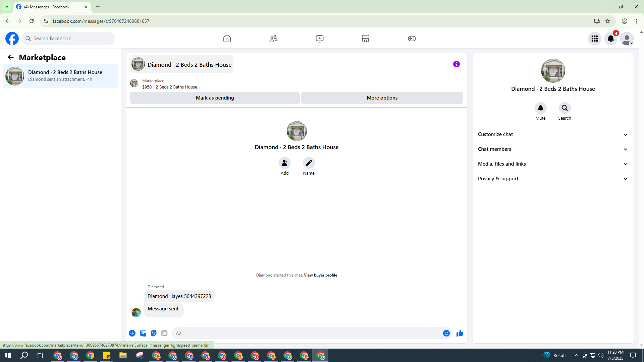Toggle the purple conversation info icon
Screen dimensions: 644x362
(456, 64)
